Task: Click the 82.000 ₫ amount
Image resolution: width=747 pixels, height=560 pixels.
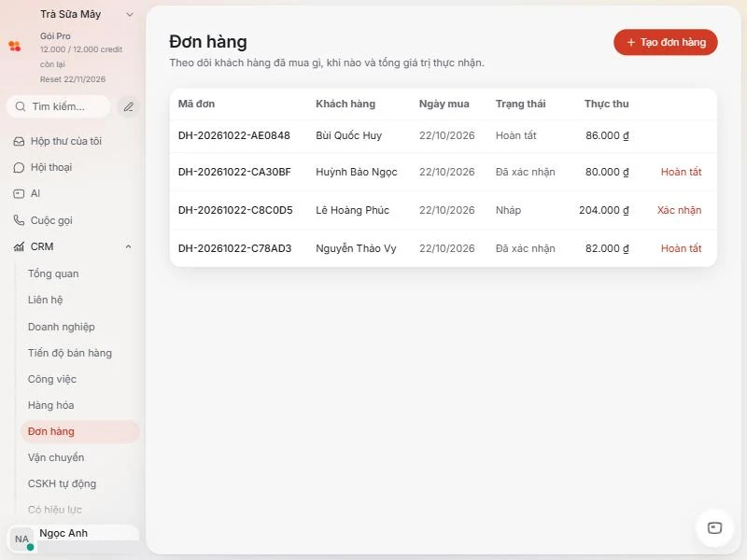Action: pos(607,248)
